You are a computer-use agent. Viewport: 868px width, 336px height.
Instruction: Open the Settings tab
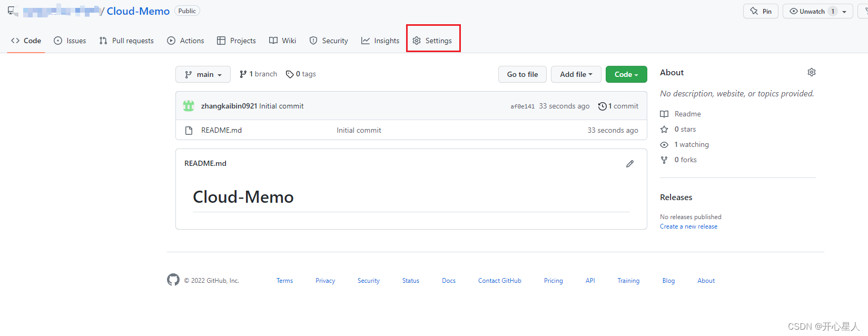(x=432, y=41)
